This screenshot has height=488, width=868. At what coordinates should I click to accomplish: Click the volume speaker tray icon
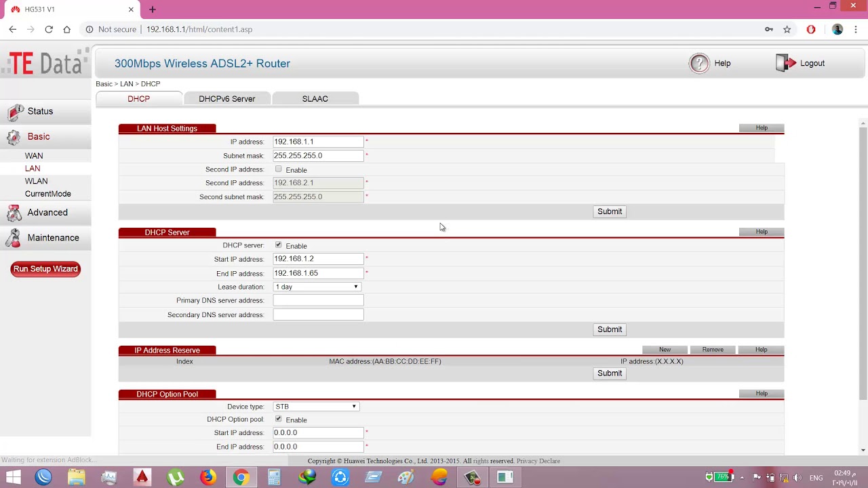pyautogui.click(x=797, y=478)
